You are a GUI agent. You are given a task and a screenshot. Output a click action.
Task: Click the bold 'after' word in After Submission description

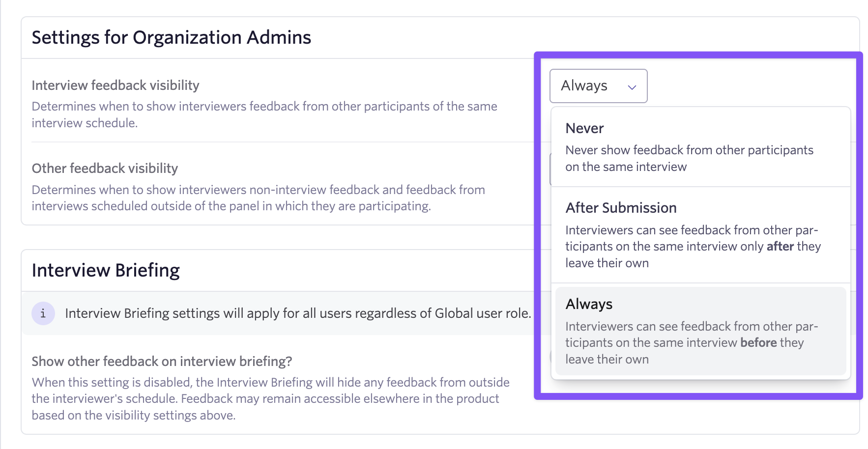(780, 246)
